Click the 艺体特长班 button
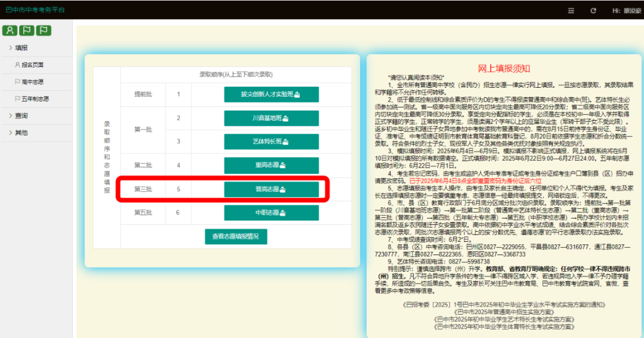The width and height of the screenshot is (644, 338). coord(271,142)
